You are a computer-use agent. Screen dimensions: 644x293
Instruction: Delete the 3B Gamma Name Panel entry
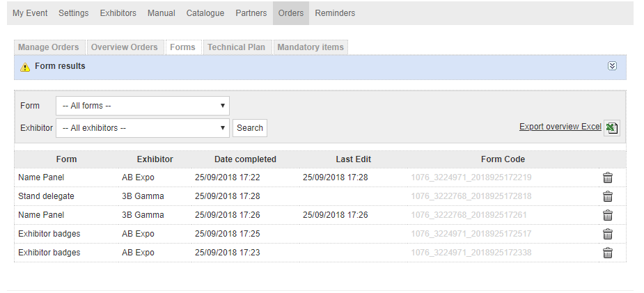607,215
